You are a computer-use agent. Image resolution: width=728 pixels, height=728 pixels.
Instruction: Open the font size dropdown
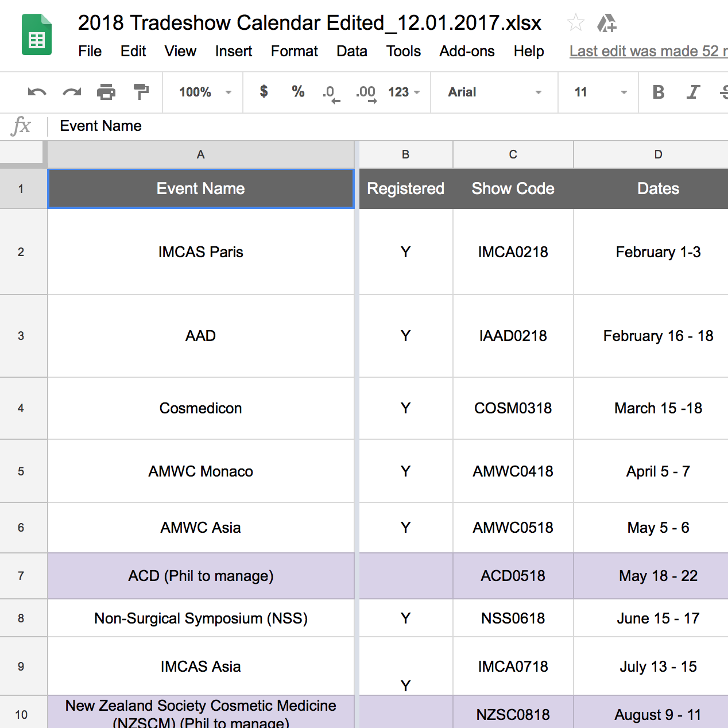pos(600,92)
